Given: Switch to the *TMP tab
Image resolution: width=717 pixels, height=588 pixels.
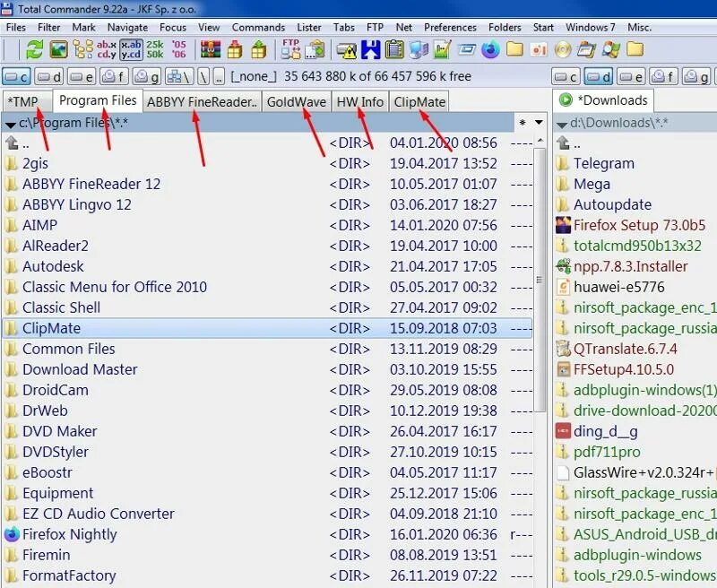Looking at the screenshot, I should tap(27, 101).
